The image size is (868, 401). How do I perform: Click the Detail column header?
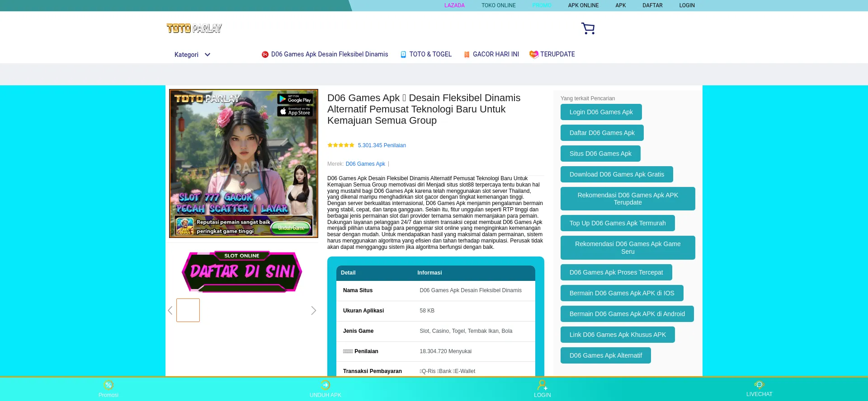click(x=348, y=273)
